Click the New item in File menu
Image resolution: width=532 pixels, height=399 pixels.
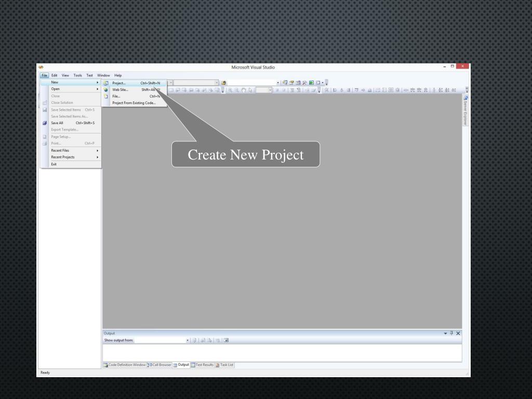pyautogui.click(x=71, y=83)
